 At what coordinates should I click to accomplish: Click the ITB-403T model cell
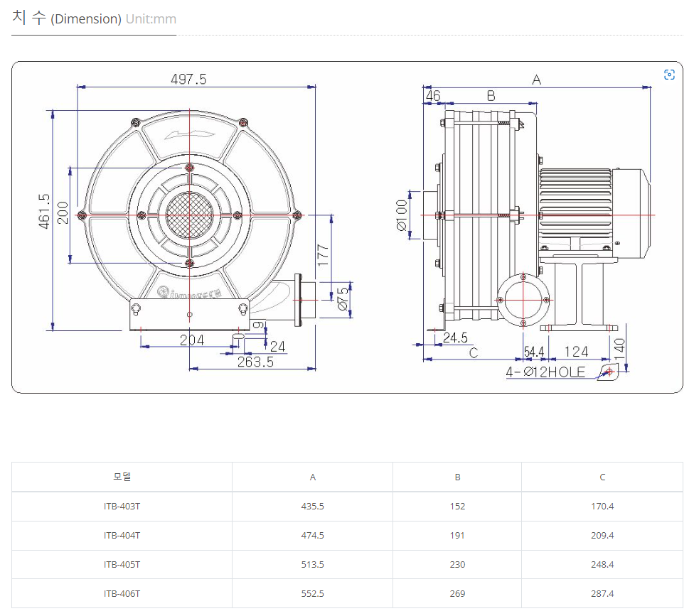122,507
